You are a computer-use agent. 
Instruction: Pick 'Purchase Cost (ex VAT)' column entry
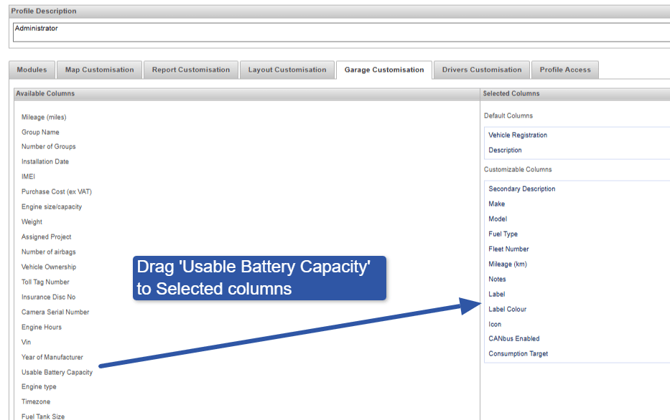point(56,192)
